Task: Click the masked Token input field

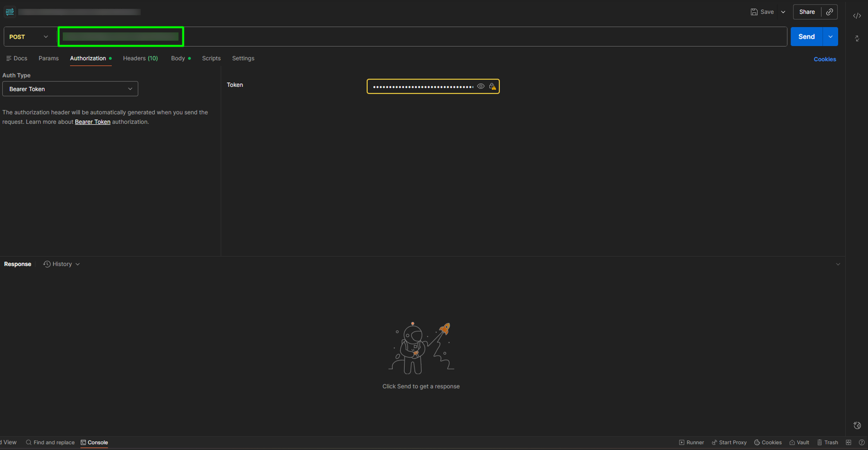Action: [x=422, y=86]
